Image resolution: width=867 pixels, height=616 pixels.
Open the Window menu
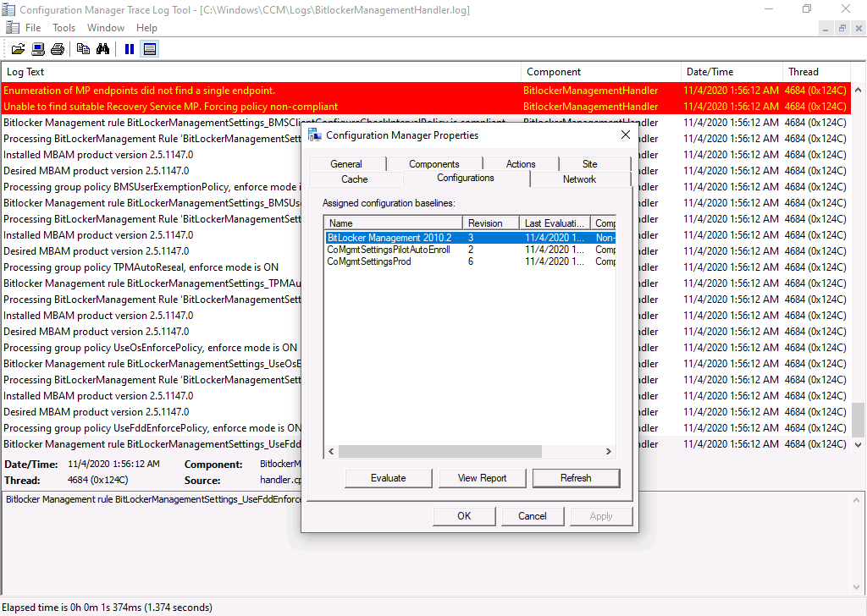point(106,28)
